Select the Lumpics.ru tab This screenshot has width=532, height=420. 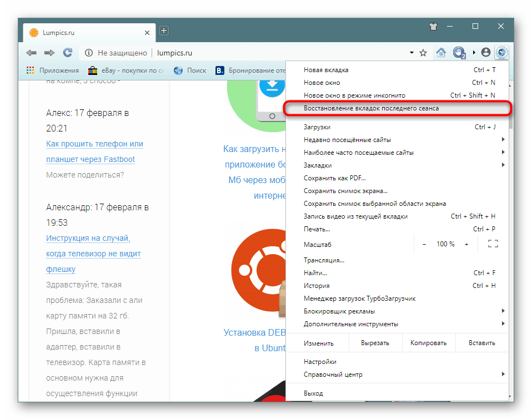(89, 33)
